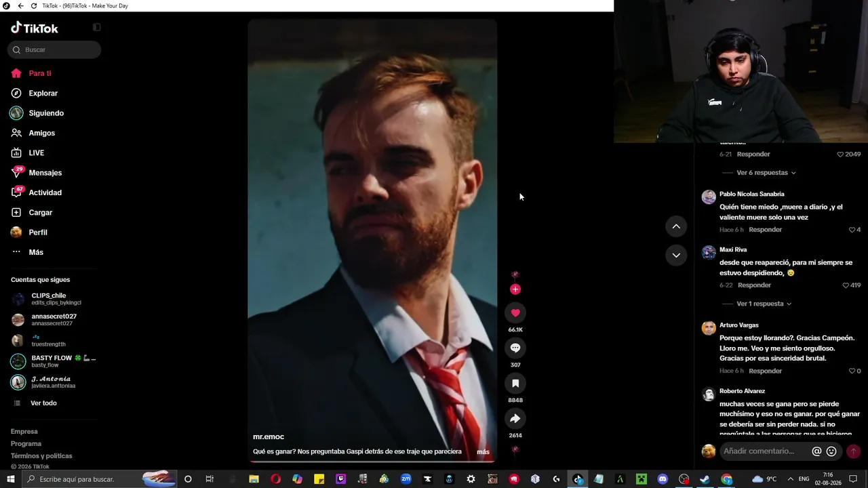Like Arturo Vargas's comment

[852, 371]
